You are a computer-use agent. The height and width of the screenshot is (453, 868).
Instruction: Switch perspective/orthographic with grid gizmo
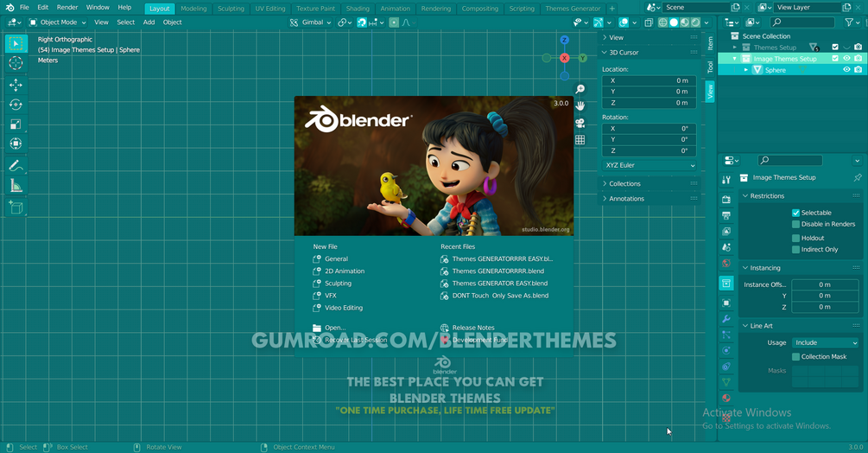click(x=580, y=139)
